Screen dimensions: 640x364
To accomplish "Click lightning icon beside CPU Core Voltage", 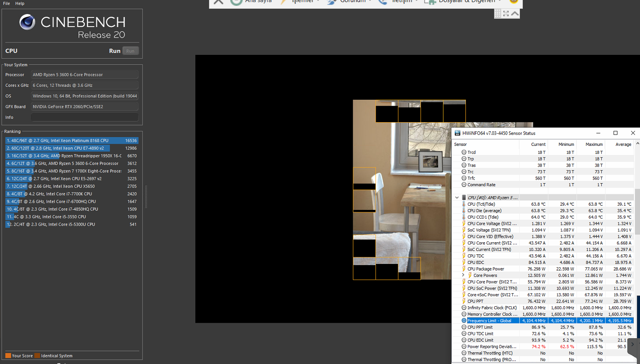I will point(464,224).
